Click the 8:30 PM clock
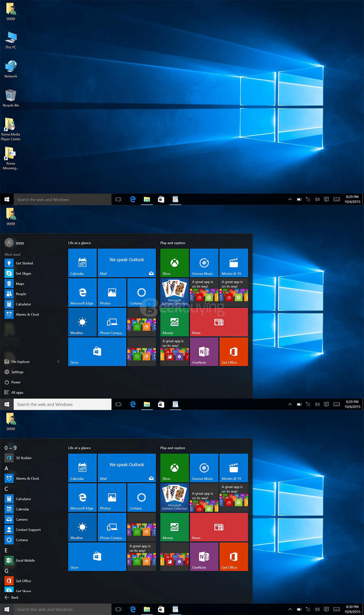The image size is (364, 615). 352,609
